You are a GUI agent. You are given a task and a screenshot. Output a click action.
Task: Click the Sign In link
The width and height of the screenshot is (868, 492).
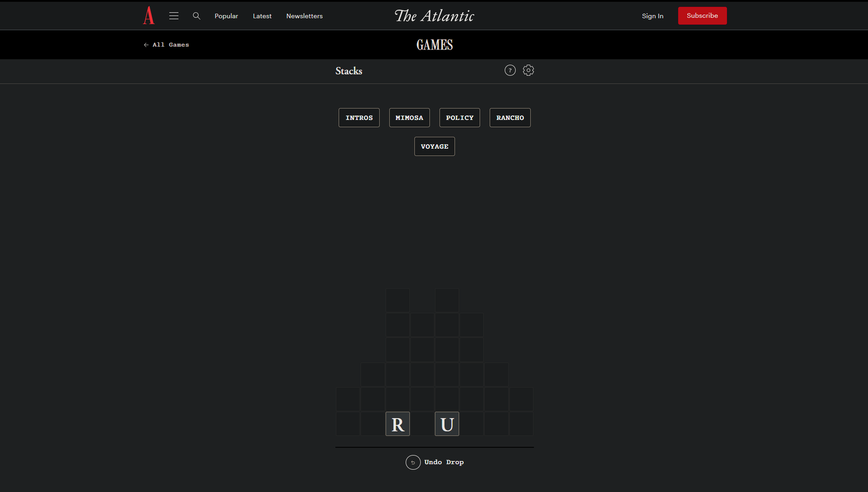[653, 16]
